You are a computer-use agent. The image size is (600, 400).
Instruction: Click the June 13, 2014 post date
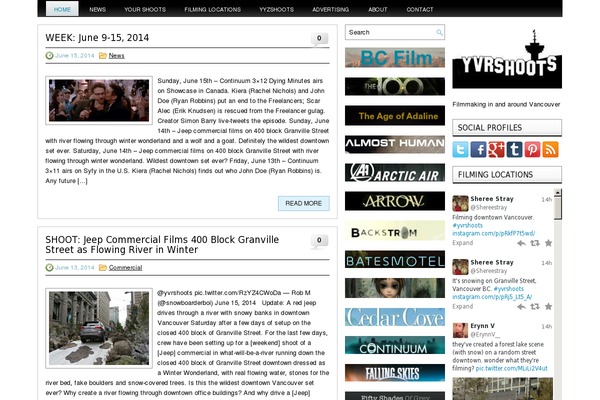(x=74, y=268)
